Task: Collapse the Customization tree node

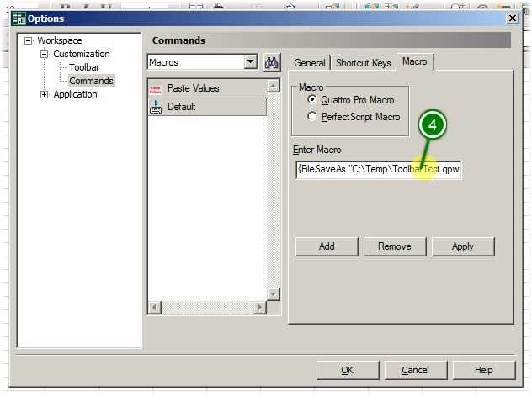Action: [x=45, y=54]
